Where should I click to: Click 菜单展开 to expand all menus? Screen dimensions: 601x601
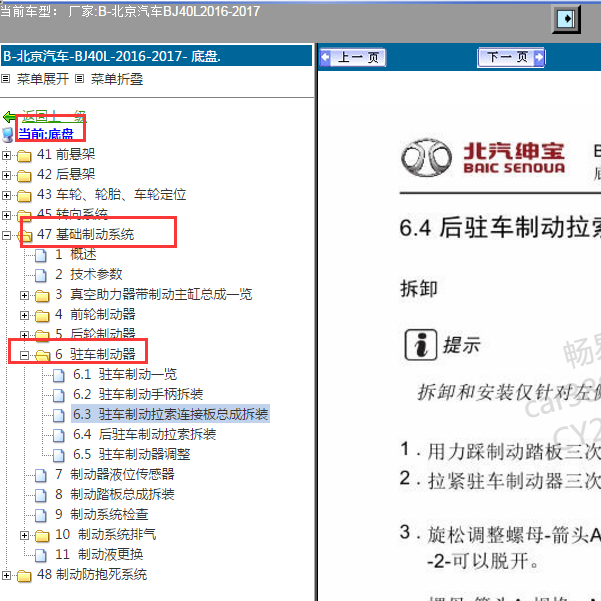[x=43, y=79]
